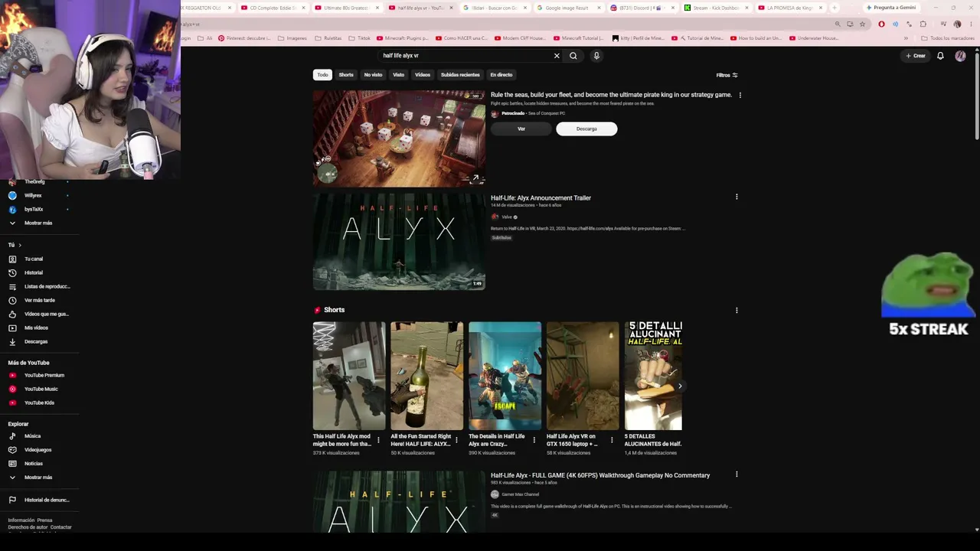Open Full Game Walkthrough video title
The image size is (980, 551).
[600, 475]
